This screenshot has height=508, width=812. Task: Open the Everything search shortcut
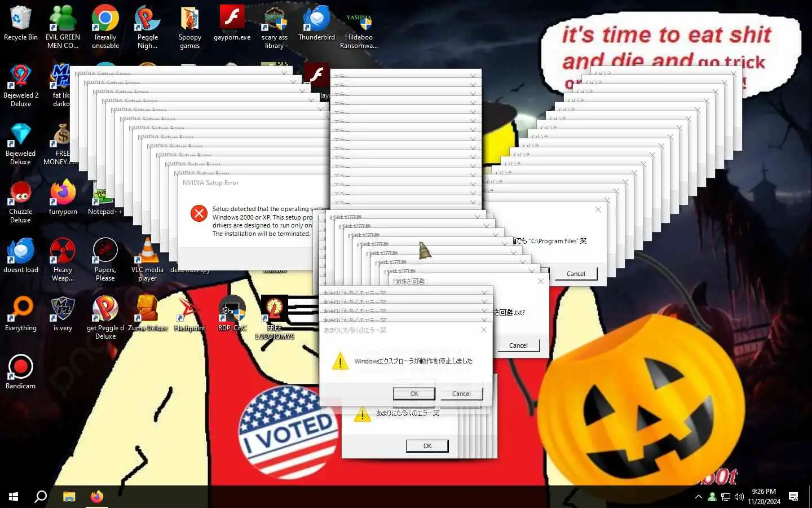click(21, 314)
